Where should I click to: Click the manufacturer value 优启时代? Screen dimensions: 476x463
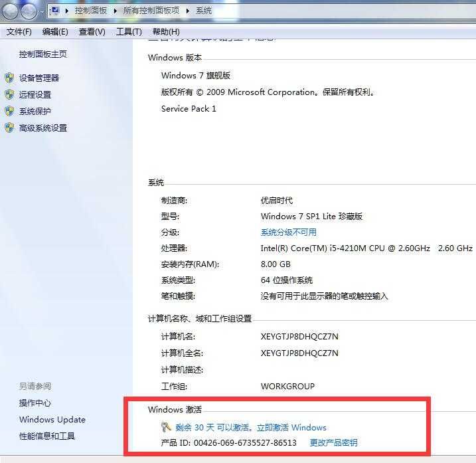point(277,201)
